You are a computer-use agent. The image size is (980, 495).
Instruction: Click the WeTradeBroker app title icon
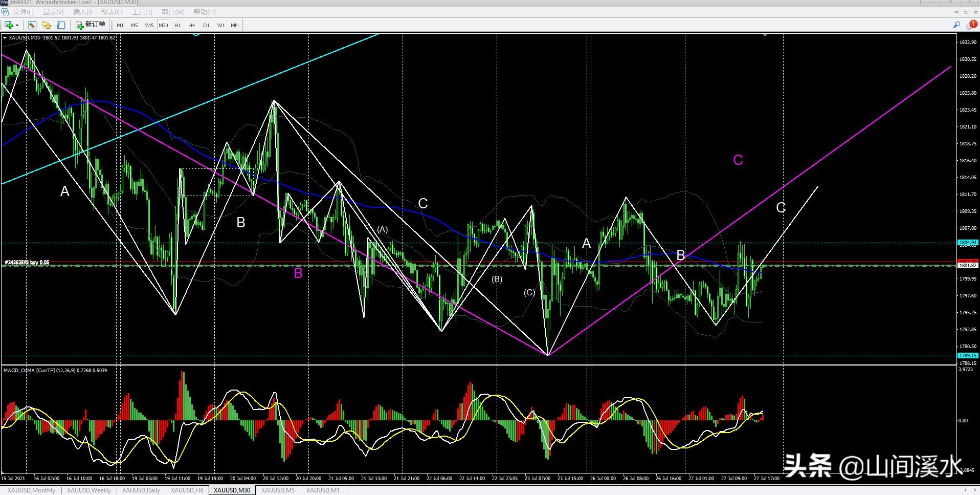point(4,3)
